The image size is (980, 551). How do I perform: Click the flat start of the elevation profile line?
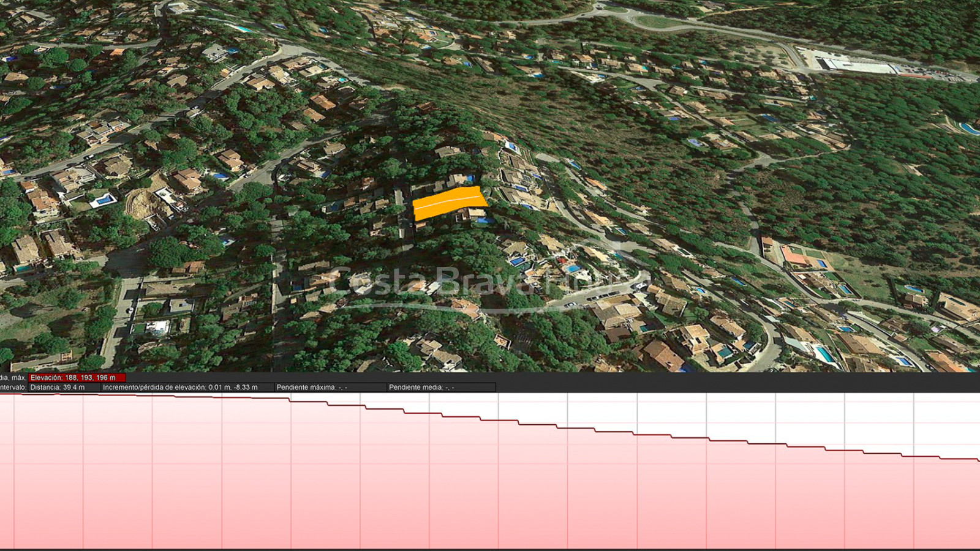point(123,395)
